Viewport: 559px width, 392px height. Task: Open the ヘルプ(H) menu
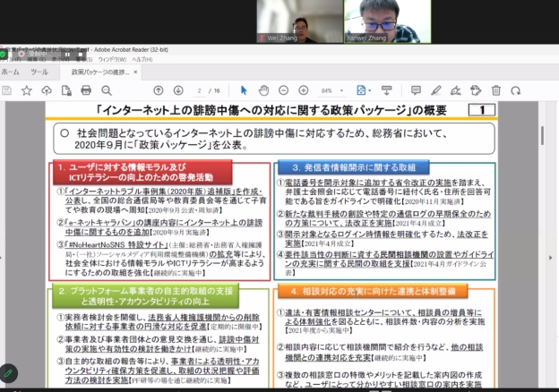[x=142, y=60]
